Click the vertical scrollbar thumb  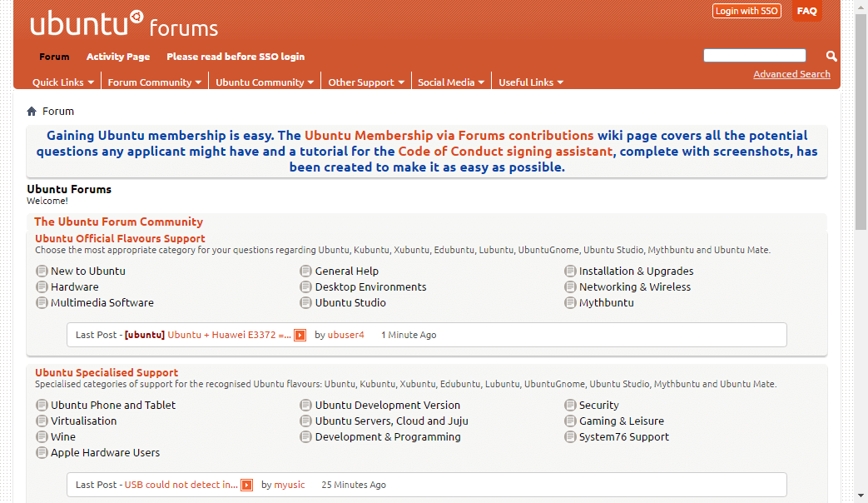coord(861,122)
